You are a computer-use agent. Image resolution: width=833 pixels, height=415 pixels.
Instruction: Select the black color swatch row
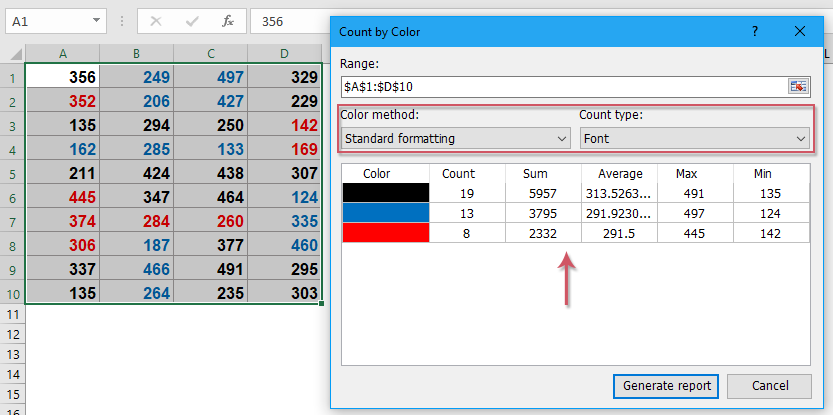point(576,193)
